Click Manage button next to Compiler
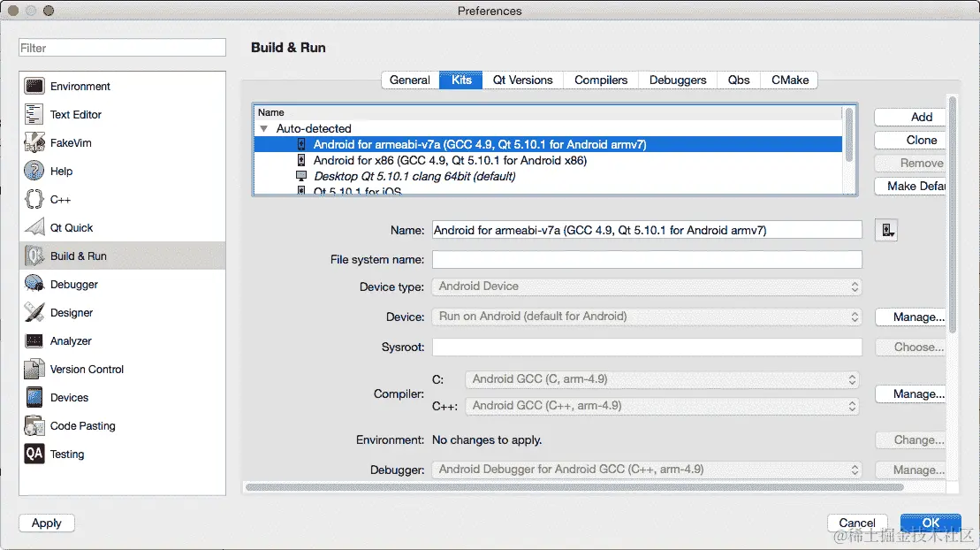980x550 pixels. click(910, 394)
